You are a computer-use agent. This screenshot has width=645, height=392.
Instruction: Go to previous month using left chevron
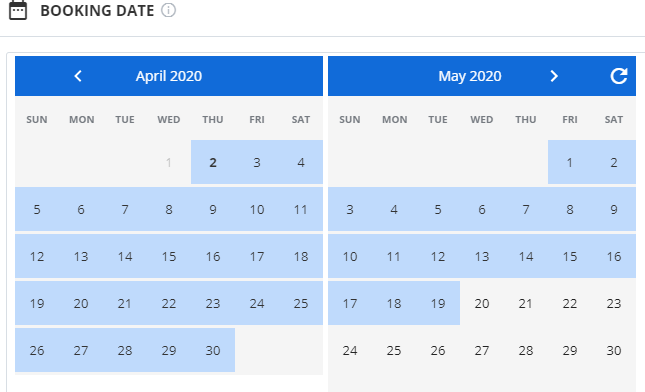[x=78, y=76]
